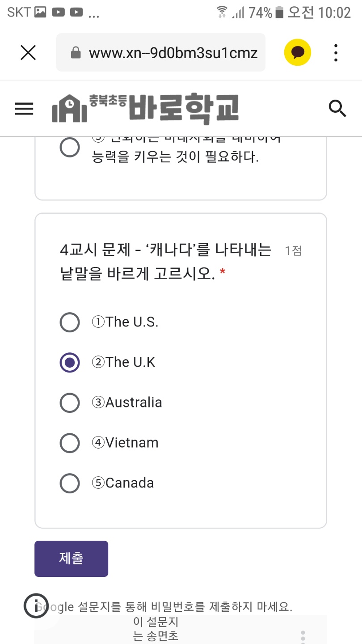Image resolution: width=362 pixels, height=644 pixels.
Task: Submit the form with 제출 button
Action: [x=71, y=559]
